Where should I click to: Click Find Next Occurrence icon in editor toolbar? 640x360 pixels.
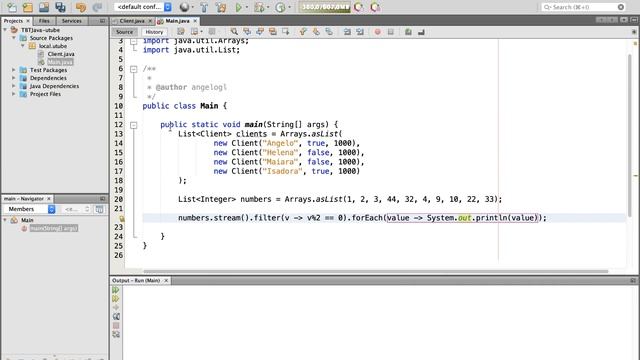coord(260,32)
